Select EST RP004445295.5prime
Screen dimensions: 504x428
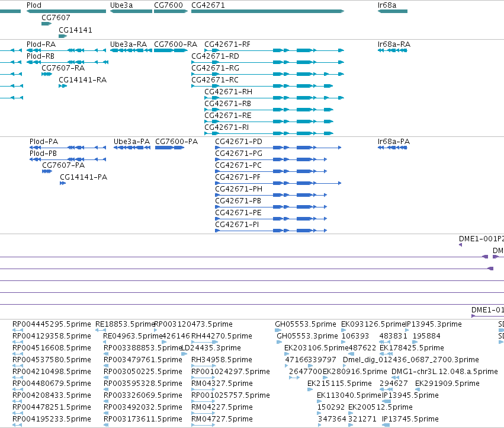point(52,324)
